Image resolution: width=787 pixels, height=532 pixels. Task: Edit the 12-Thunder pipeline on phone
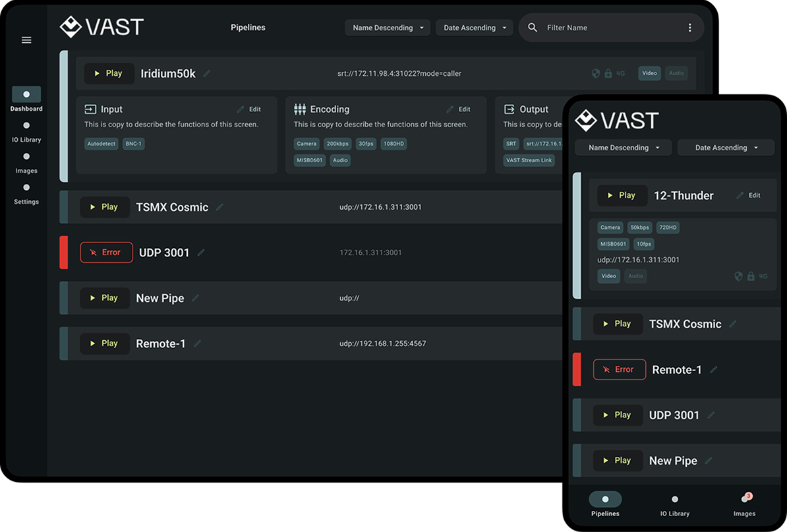tap(748, 195)
